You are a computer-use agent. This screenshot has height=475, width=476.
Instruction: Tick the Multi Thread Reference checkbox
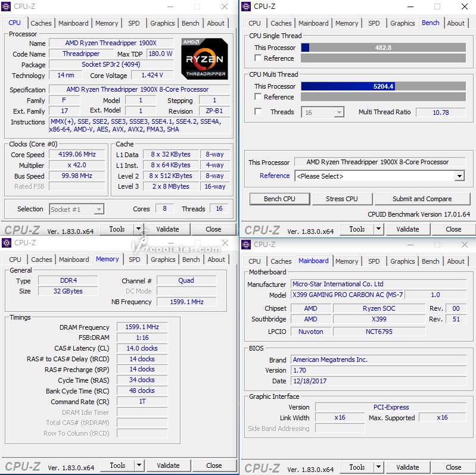(258, 97)
